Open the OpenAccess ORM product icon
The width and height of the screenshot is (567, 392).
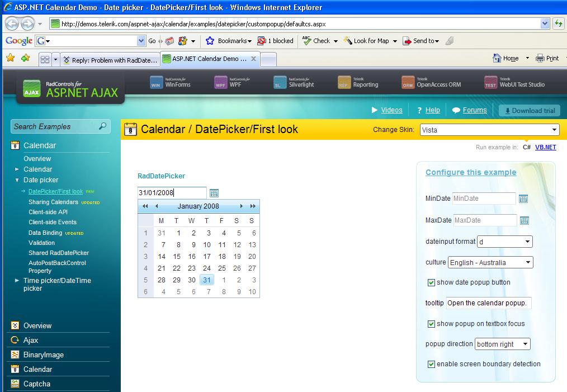point(408,82)
